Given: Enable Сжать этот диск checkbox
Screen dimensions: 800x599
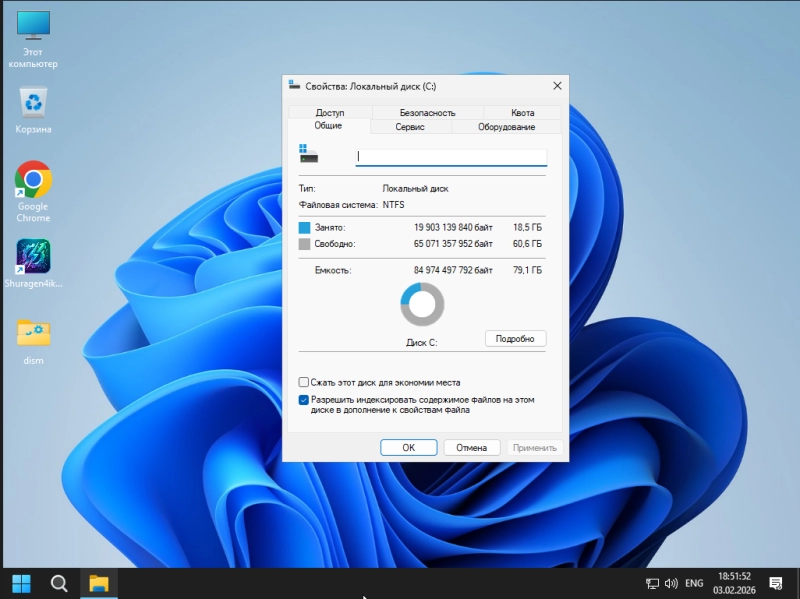Looking at the screenshot, I should pyautogui.click(x=304, y=382).
